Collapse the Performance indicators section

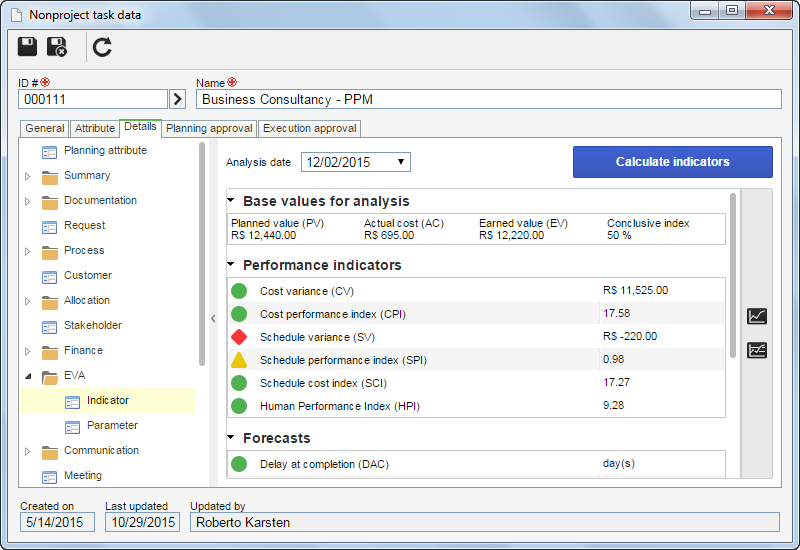[231, 264]
